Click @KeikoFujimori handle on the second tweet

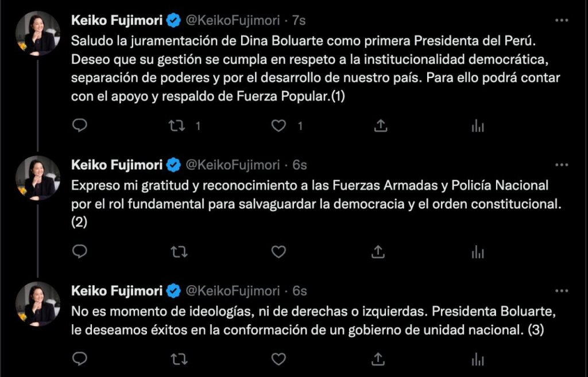233,165
